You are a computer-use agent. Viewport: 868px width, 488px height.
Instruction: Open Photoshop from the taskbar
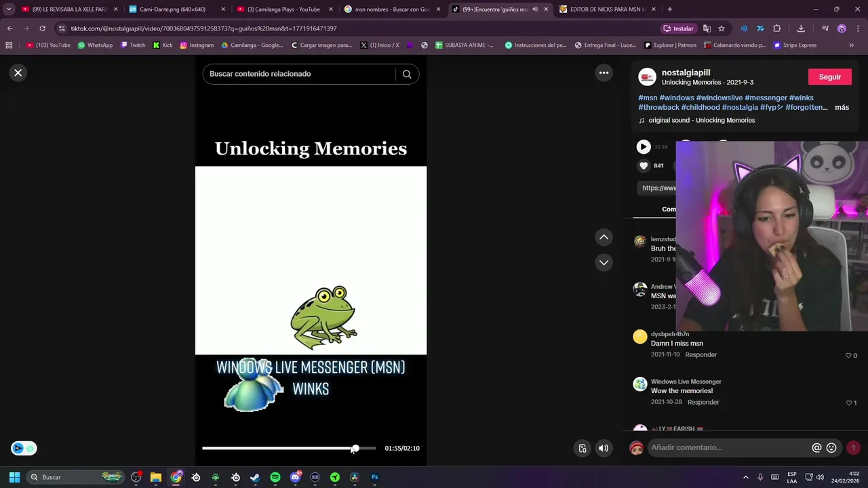374,477
